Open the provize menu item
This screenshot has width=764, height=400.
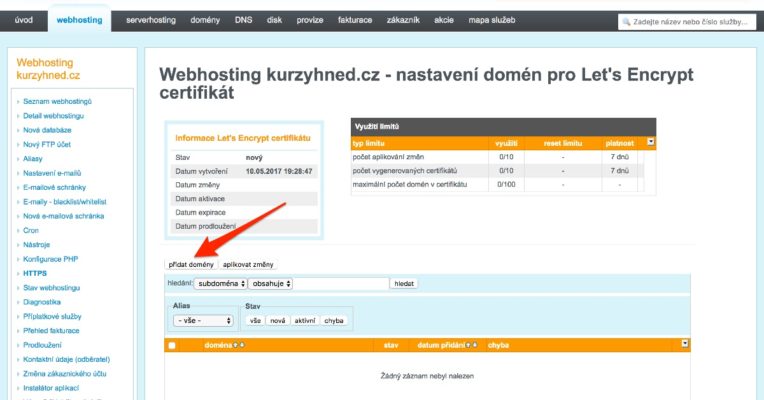pyautogui.click(x=310, y=20)
